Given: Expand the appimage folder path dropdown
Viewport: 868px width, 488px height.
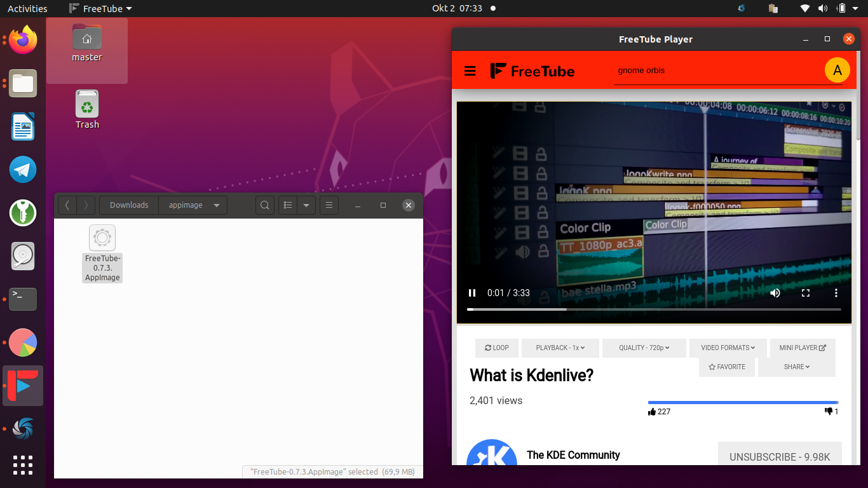Looking at the screenshot, I should (193, 205).
